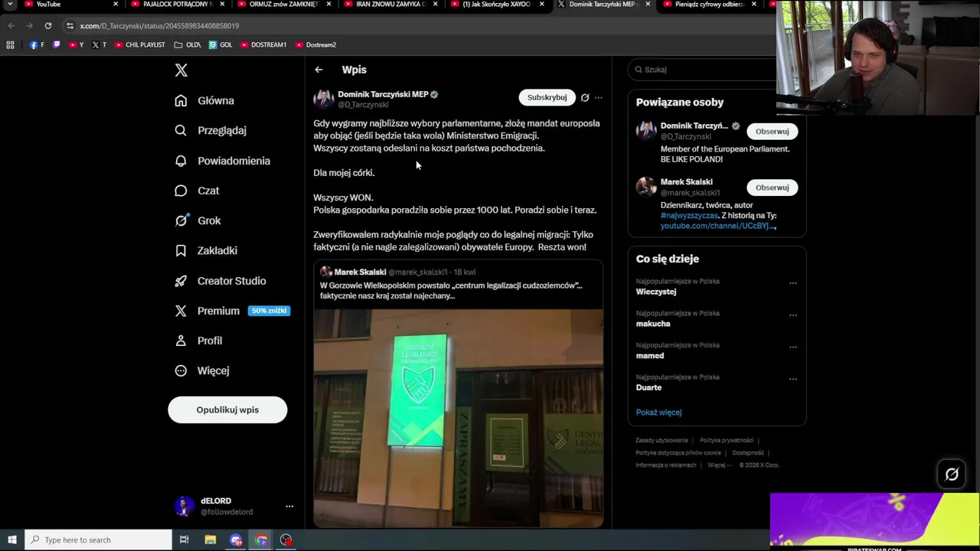Open the Profil page
The width and height of the screenshot is (980, 551).
(x=198, y=341)
